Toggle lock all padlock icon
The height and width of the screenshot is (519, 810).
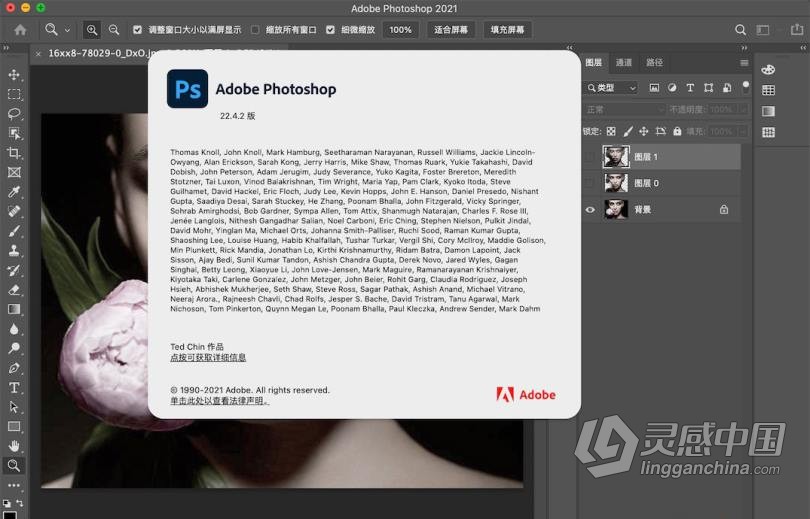point(677,132)
